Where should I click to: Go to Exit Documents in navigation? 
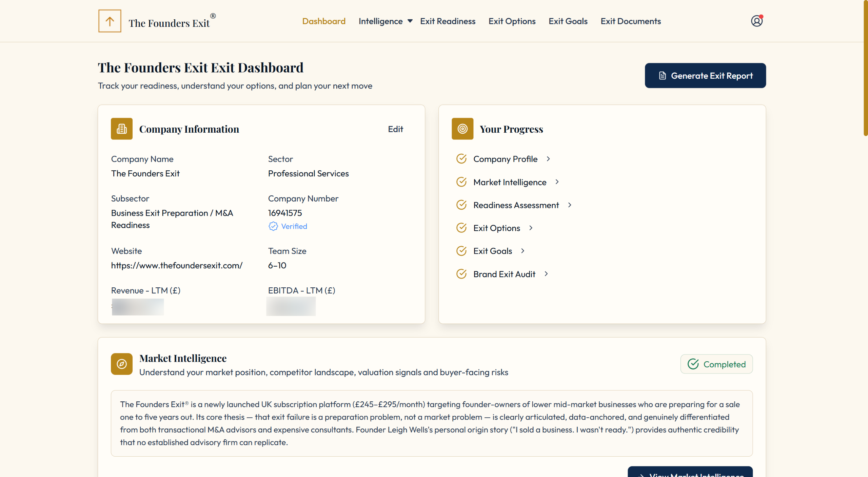pyautogui.click(x=631, y=21)
